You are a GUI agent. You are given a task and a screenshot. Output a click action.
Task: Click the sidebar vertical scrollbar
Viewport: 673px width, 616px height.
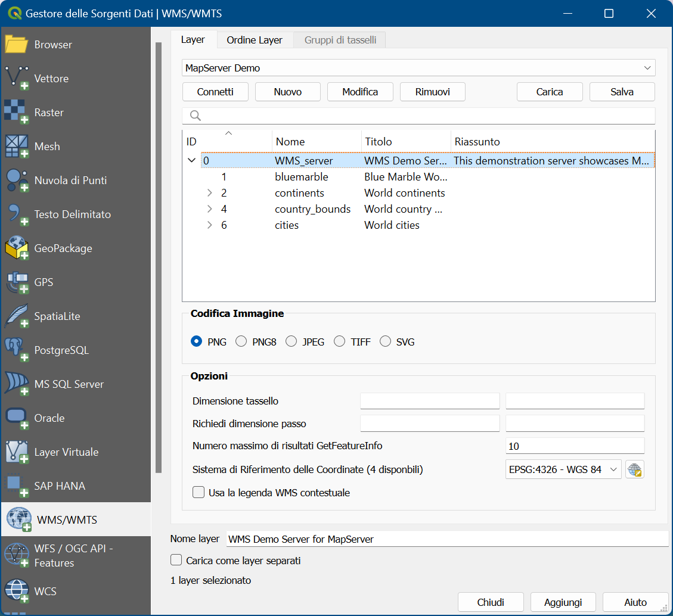tap(159, 257)
